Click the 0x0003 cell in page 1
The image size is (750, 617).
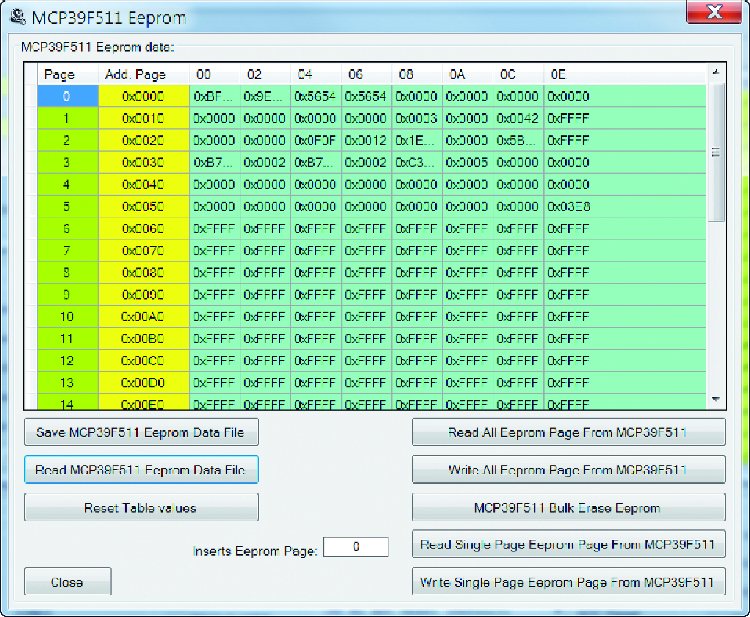click(x=418, y=118)
